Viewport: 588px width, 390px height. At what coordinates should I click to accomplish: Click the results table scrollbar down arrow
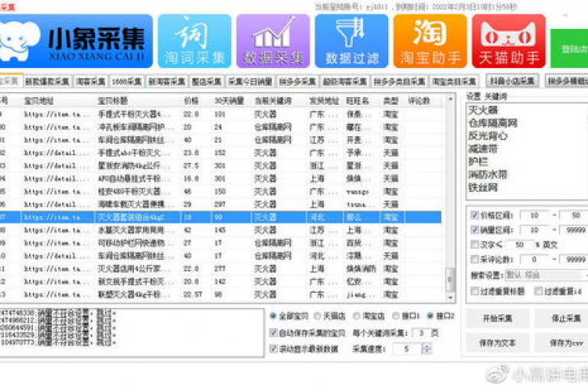[x=450, y=297]
